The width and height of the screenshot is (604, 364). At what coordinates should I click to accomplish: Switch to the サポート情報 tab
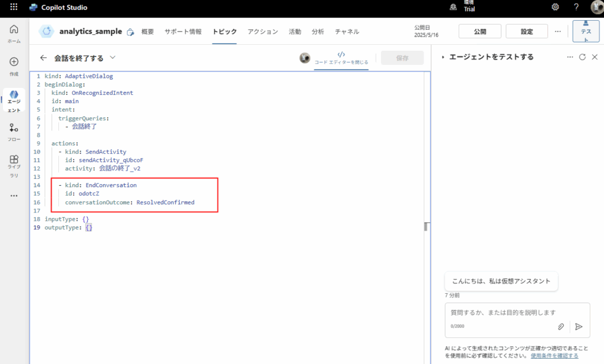[183, 32]
